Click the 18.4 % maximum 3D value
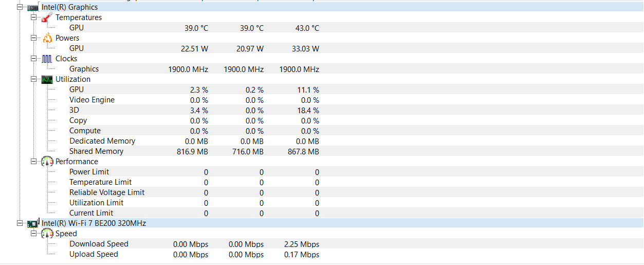644x265 pixels. point(308,111)
